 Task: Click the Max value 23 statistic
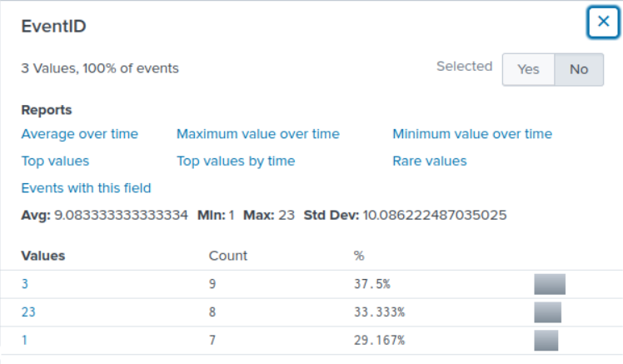pos(286,216)
